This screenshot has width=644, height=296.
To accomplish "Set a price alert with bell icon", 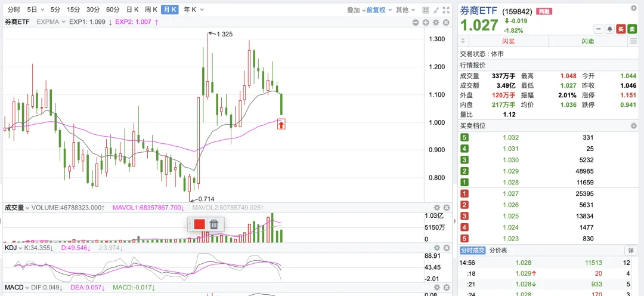I will point(610,29).
